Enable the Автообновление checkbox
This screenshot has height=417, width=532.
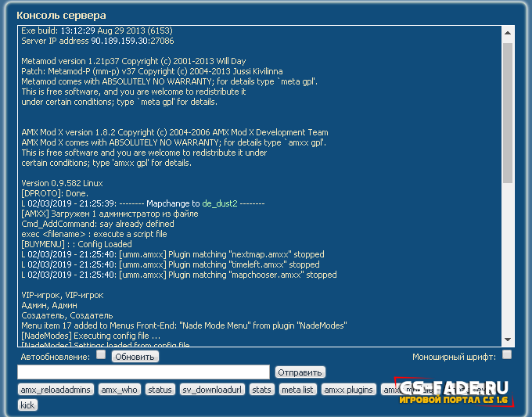pos(101,355)
